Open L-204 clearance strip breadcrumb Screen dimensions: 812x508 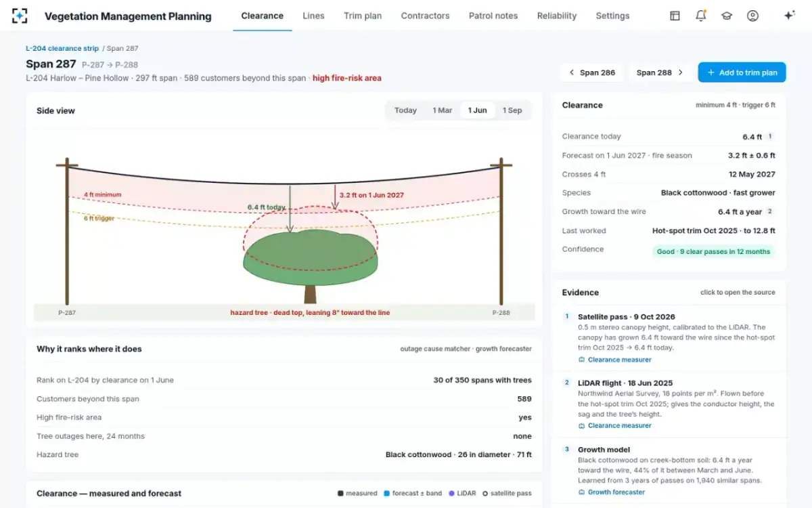pos(62,49)
